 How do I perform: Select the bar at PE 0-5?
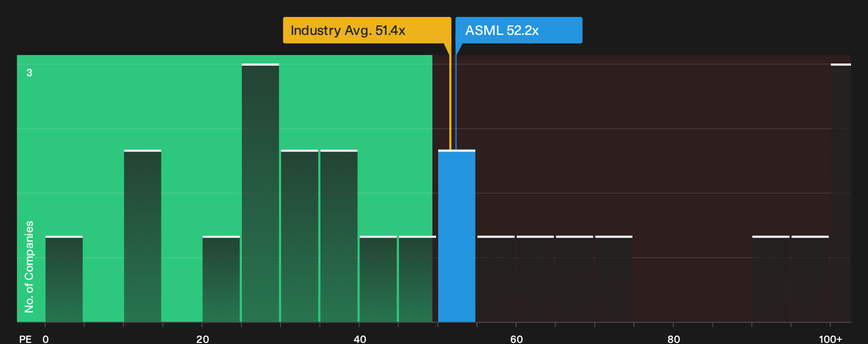tap(64, 279)
